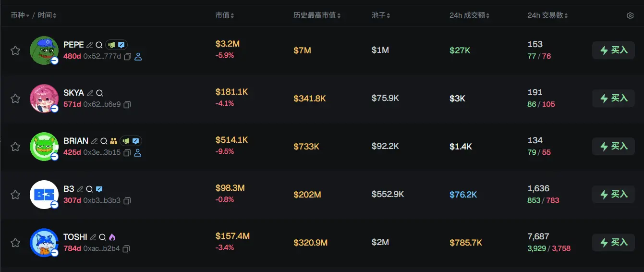
Task: Click the flame icon next to TOSHI
Action: (x=112, y=237)
